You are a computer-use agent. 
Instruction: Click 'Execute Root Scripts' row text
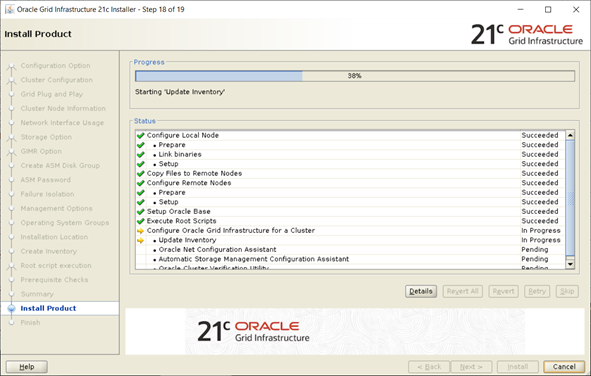(181, 221)
